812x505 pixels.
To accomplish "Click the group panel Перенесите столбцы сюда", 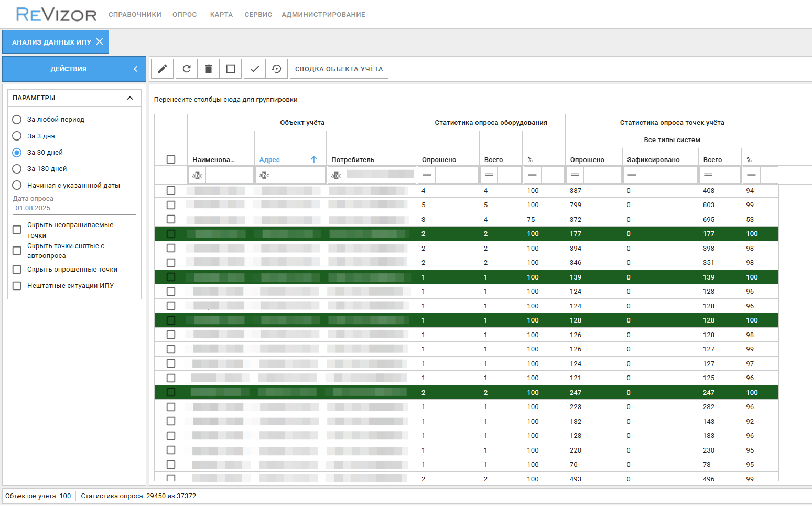I will (x=225, y=99).
